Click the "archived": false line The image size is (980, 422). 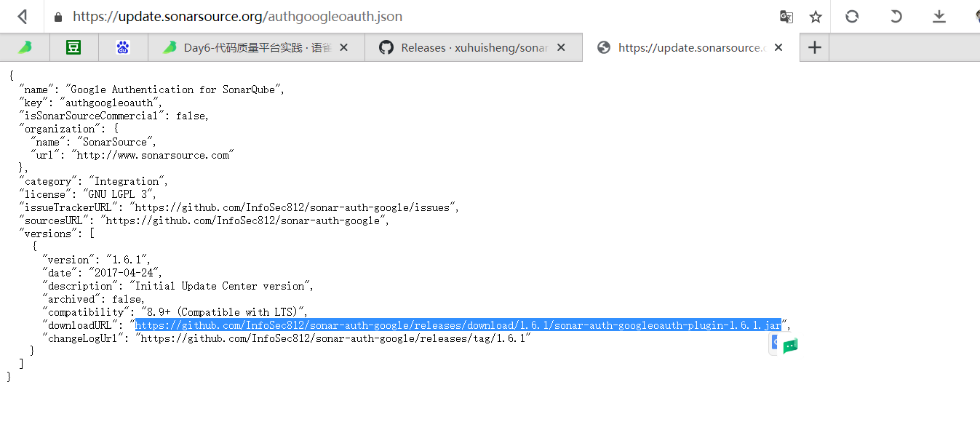click(x=93, y=299)
